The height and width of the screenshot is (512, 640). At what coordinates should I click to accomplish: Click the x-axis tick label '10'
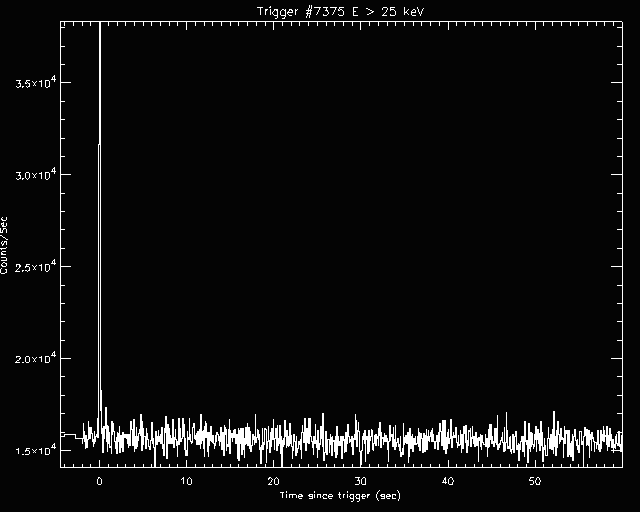coord(186,481)
